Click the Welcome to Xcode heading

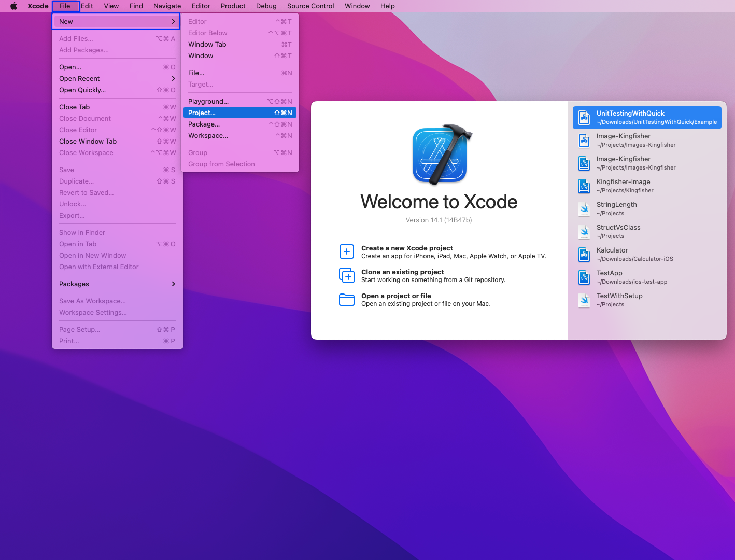[x=439, y=202]
